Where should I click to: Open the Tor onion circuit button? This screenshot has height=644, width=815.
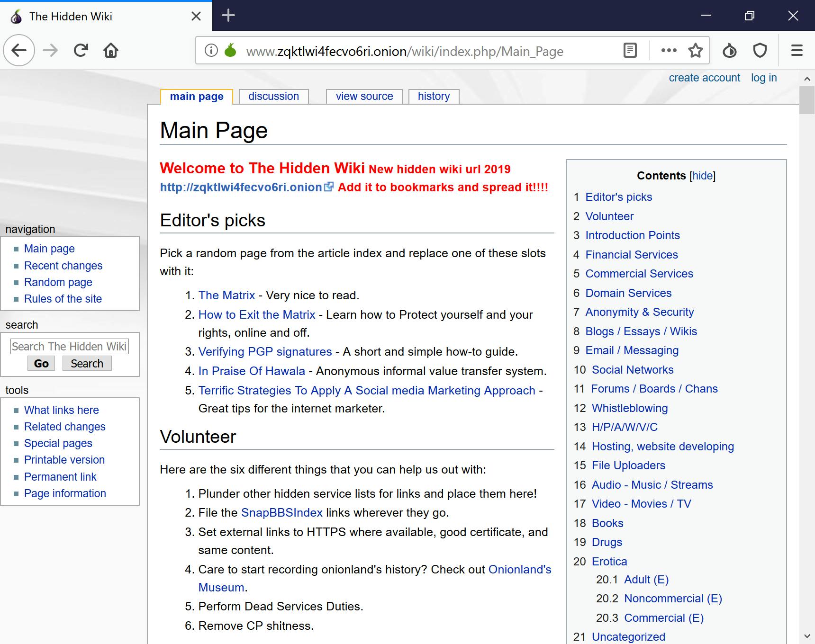point(729,50)
